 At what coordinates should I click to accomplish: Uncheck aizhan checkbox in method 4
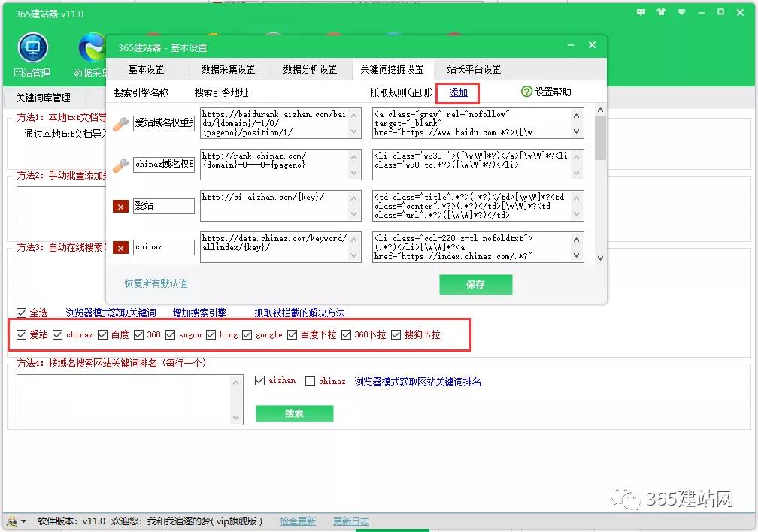coord(260,381)
